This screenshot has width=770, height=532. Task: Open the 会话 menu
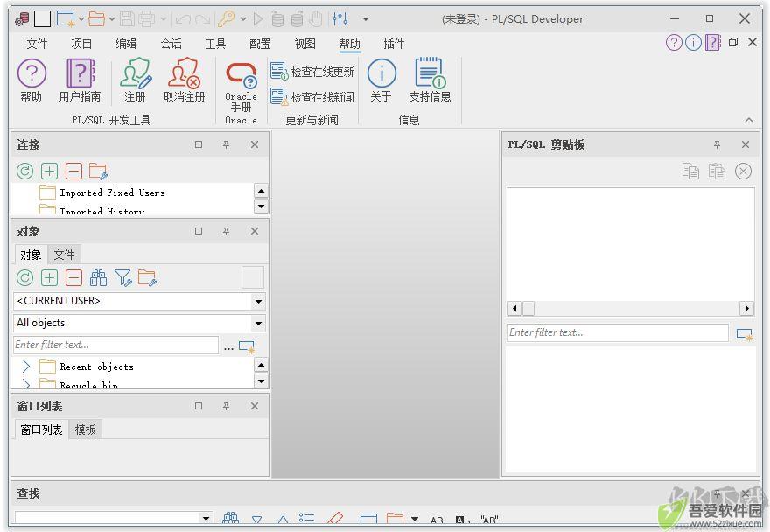point(171,44)
